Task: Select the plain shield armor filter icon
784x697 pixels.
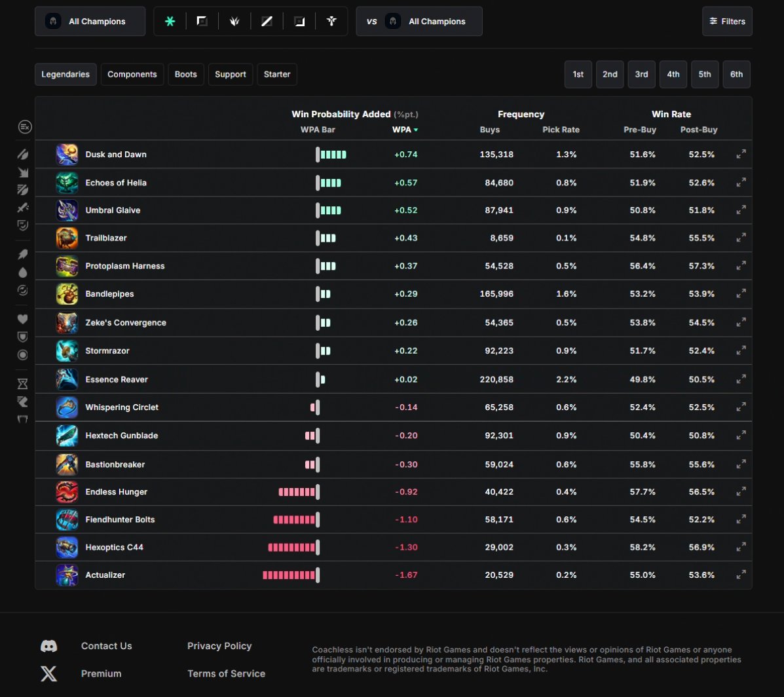Action: pos(22,337)
